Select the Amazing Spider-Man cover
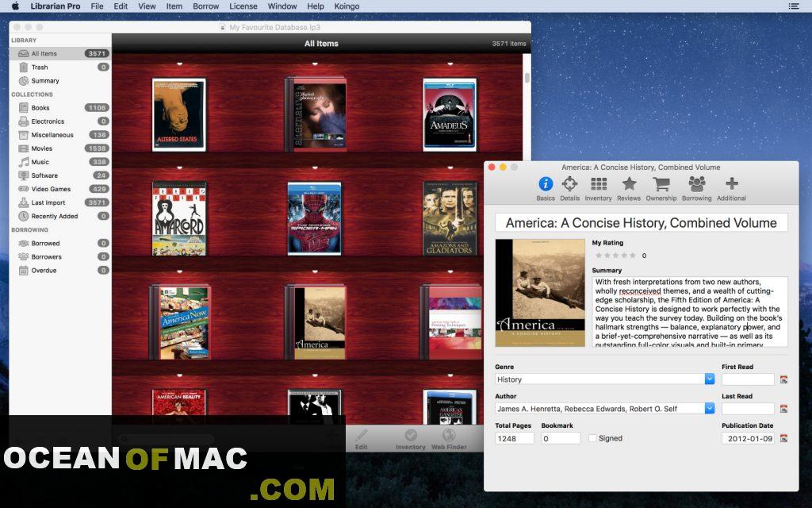 click(314, 218)
